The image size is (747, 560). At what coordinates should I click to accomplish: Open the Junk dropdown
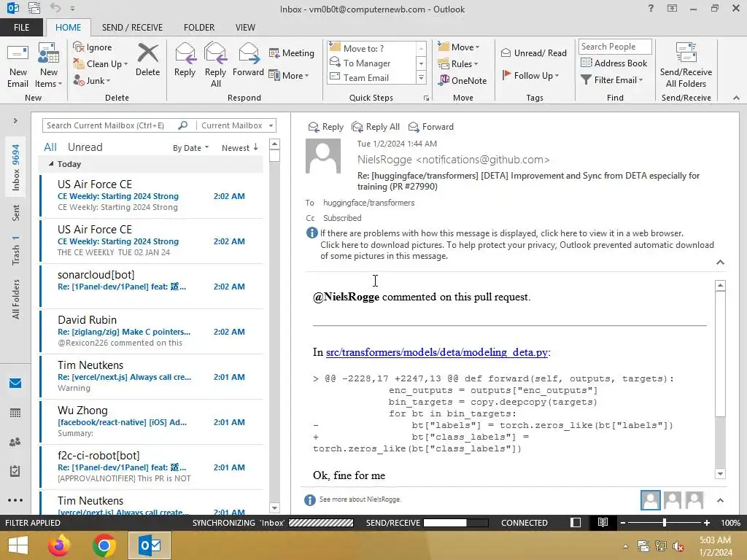point(91,80)
